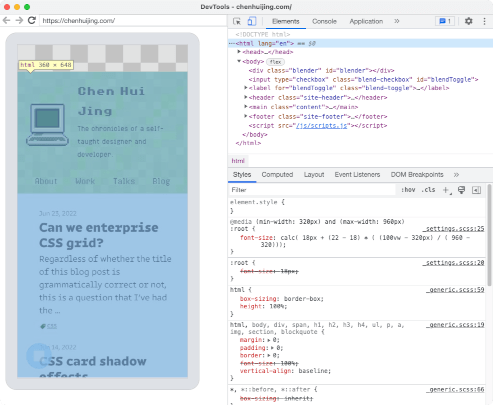493x405 pixels.
Task: Collapse the body element node
Action: [x=239, y=61]
